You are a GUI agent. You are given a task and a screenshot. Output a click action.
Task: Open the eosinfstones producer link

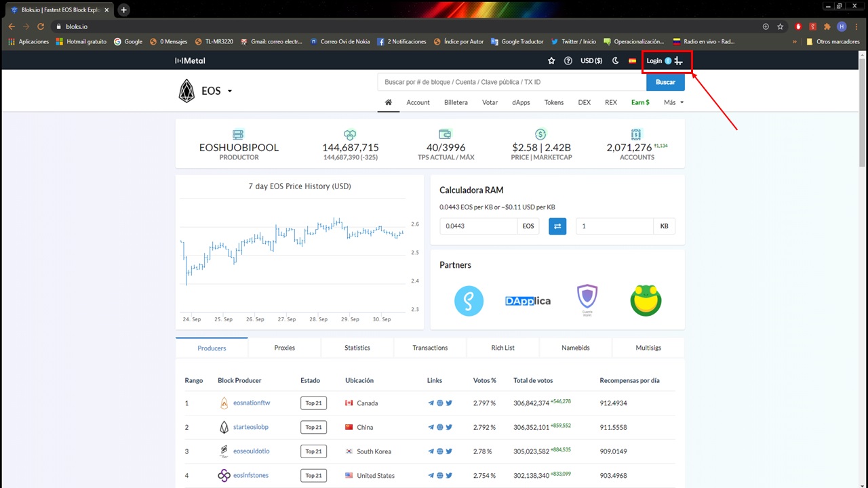252,476
